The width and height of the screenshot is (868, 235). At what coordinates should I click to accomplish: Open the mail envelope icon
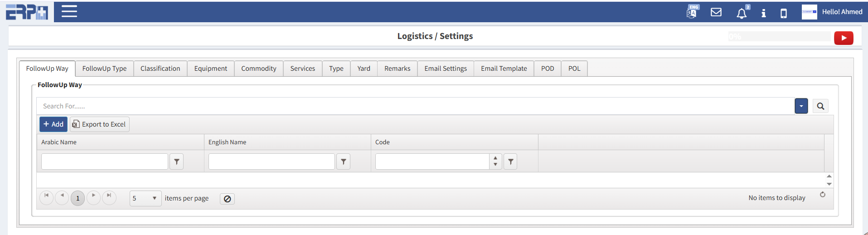[x=716, y=12]
